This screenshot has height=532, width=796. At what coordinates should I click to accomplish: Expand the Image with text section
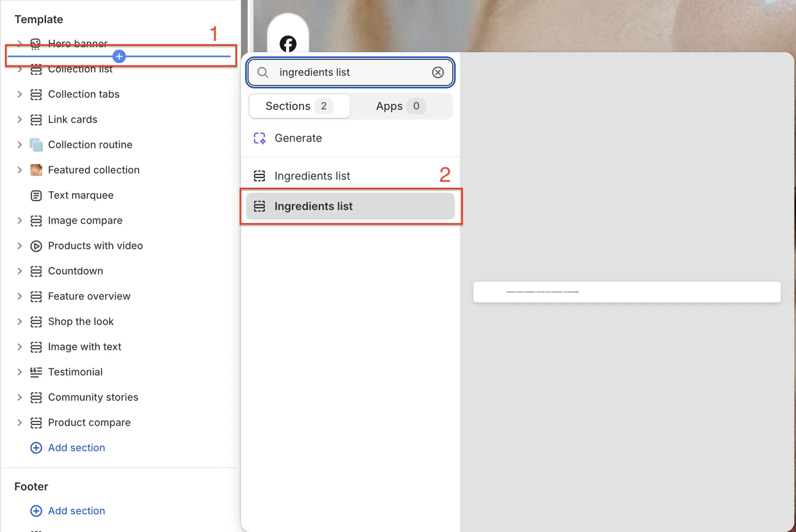point(19,347)
